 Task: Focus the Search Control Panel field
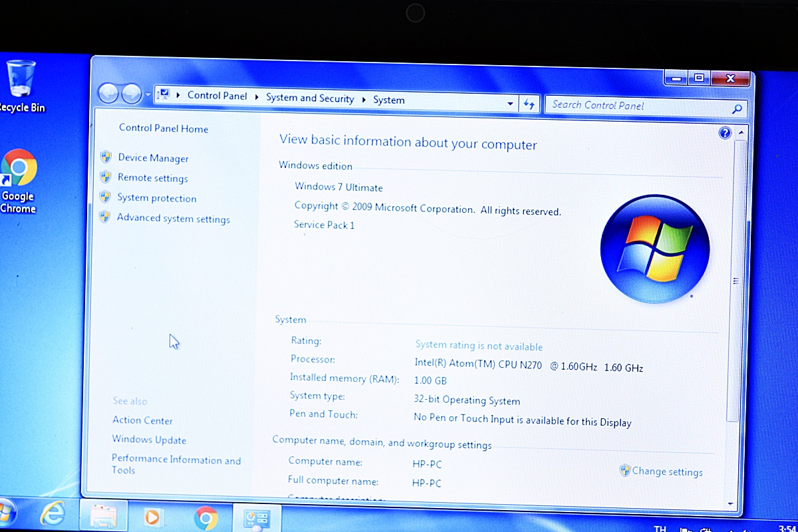tap(646, 106)
